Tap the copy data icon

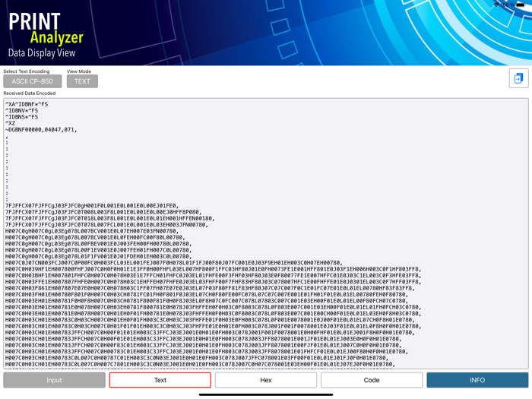(518, 78)
